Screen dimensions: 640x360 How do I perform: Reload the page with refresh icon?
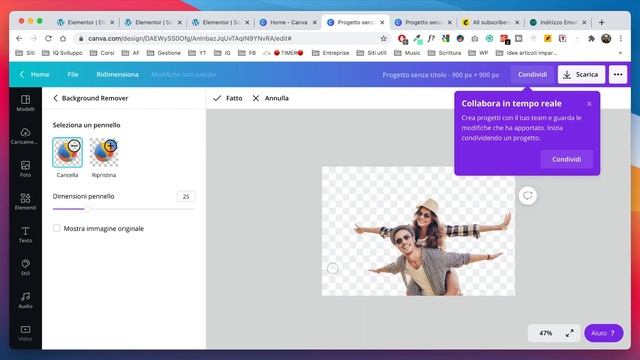48,38
